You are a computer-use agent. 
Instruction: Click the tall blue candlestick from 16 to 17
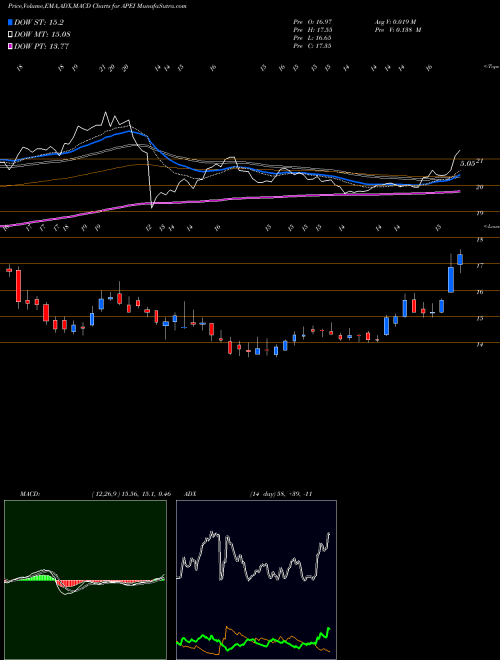coord(451,279)
